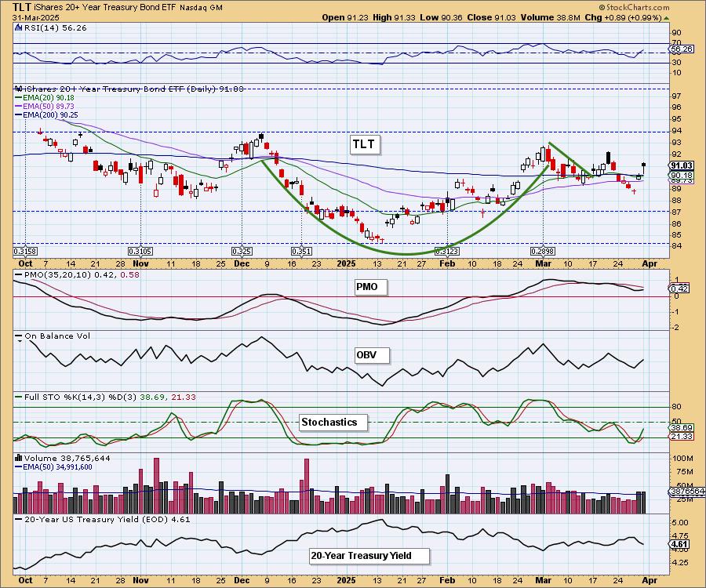Click the 38765644 volume axis value tag
706x588 pixels.
(687, 492)
